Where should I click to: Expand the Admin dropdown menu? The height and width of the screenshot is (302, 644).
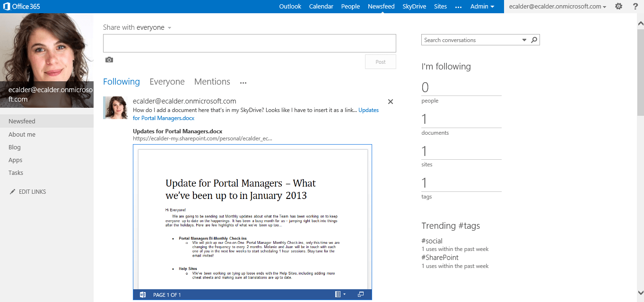[x=482, y=7]
